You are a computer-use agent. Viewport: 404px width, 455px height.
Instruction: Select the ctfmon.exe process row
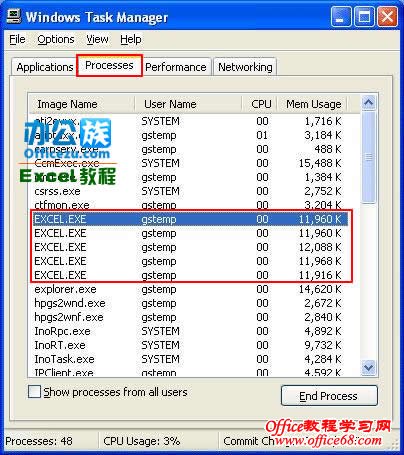coord(190,204)
